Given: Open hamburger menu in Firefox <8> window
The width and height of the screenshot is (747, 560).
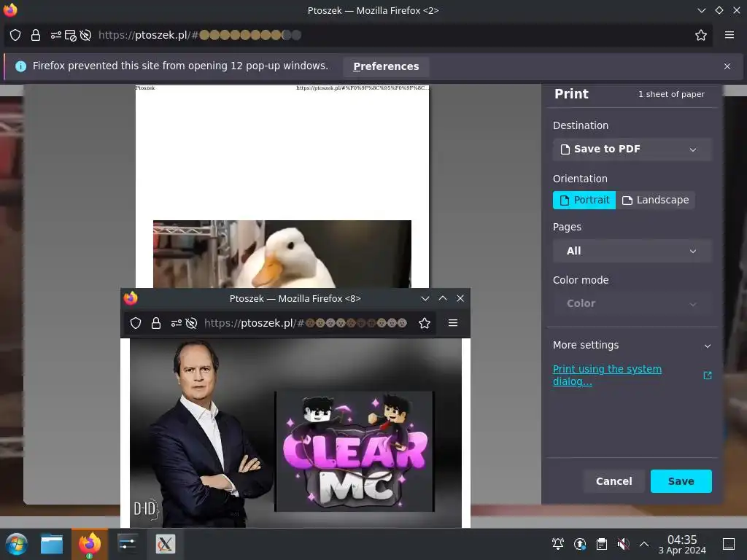Looking at the screenshot, I should (453, 323).
